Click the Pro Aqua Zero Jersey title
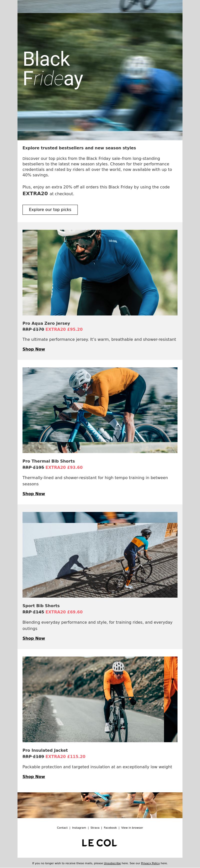 (x=46, y=323)
